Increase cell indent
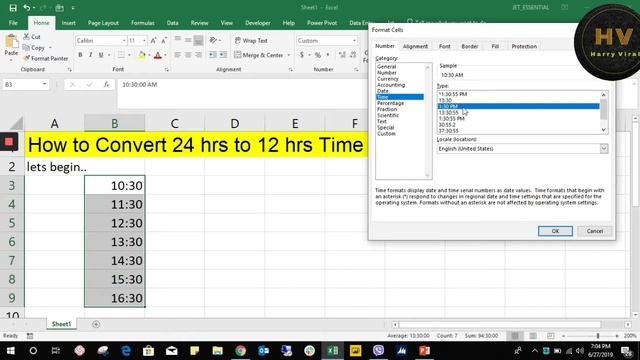Image resolution: width=640 pixels, height=360 pixels. tap(223, 55)
